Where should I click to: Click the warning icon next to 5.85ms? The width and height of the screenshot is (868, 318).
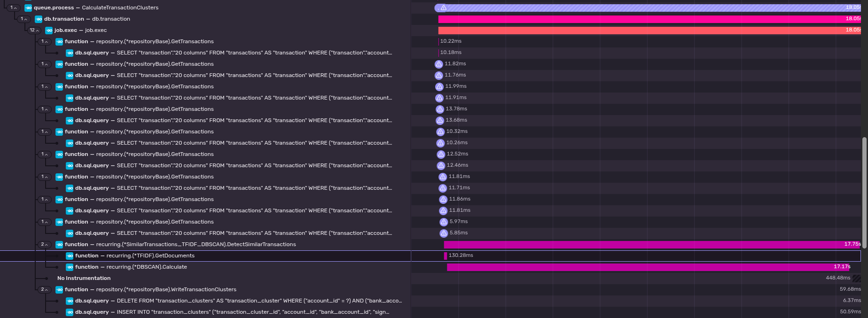tap(444, 233)
